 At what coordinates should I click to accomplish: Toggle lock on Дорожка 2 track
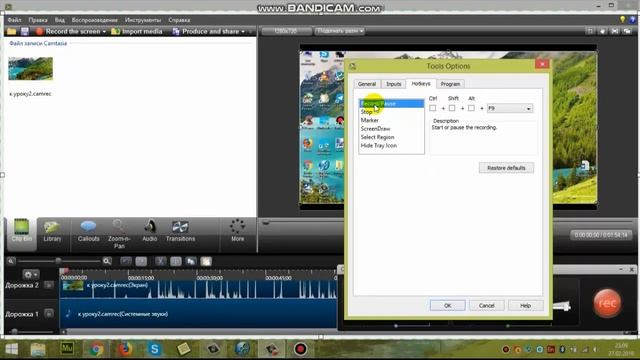coord(49,285)
